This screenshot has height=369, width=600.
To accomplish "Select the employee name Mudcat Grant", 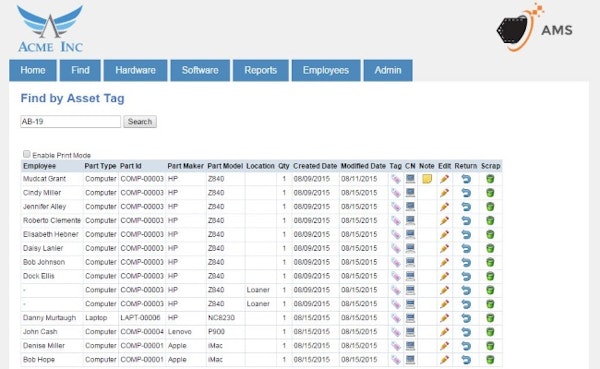I will coord(44,179).
